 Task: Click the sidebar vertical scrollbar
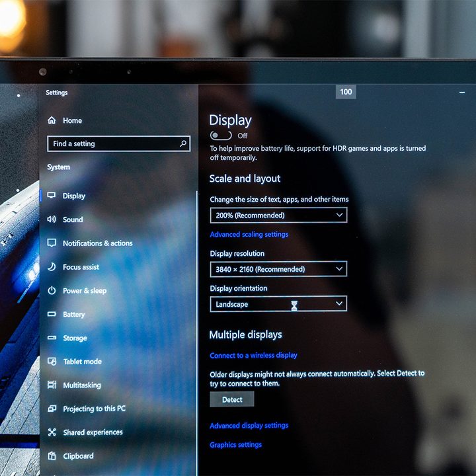click(x=197, y=333)
